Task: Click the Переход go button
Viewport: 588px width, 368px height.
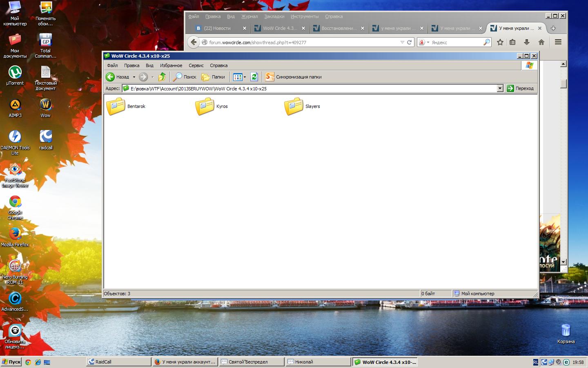Action: tap(521, 88)
